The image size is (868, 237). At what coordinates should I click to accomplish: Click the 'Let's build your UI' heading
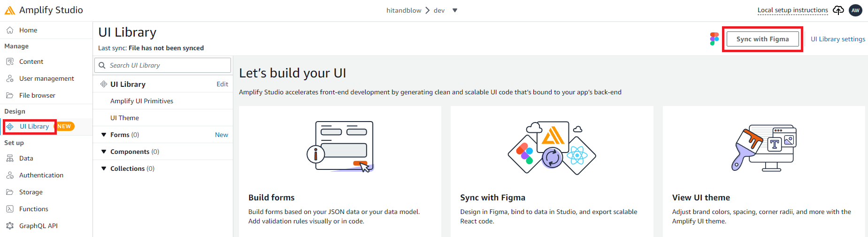pyautogui.click(x=292, y=73)
